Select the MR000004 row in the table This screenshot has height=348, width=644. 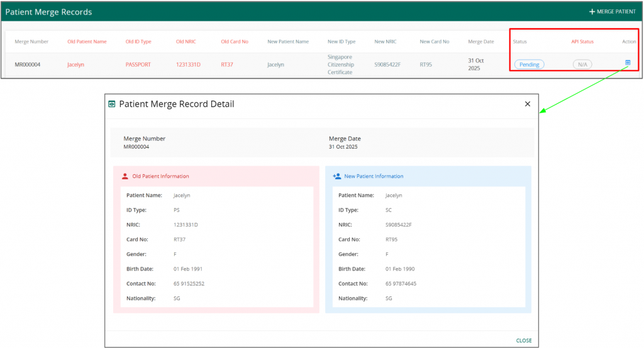click(28, 64)
